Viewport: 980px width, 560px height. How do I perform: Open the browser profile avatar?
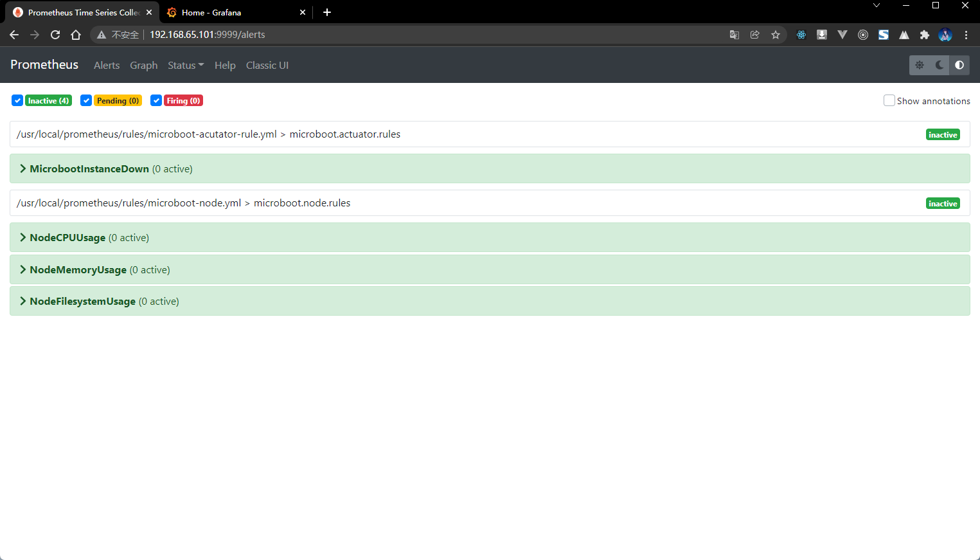pos(945,35)
